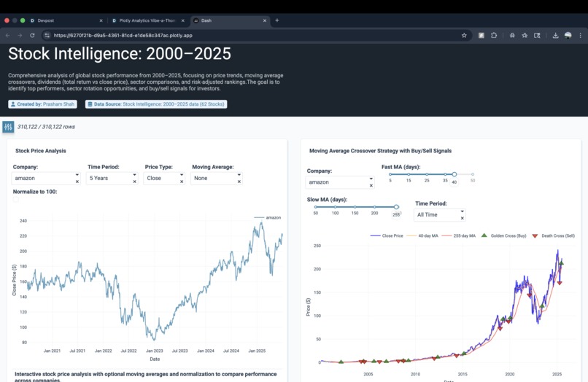This screenshot has width=588, height=382.
Task: Open a new browser tab with plus
Action: [276, 20]
